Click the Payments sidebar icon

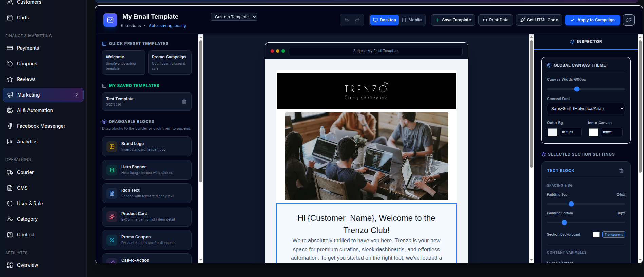tap(10, 48)
